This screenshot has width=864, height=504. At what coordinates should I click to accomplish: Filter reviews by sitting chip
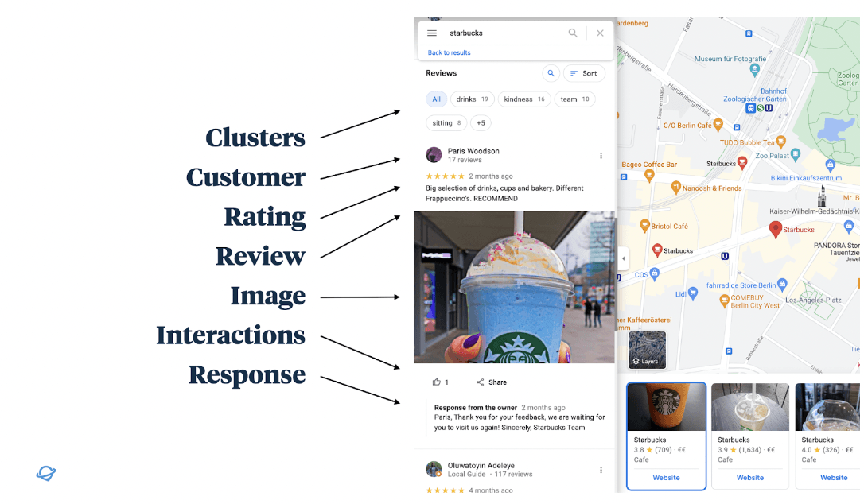446,123
